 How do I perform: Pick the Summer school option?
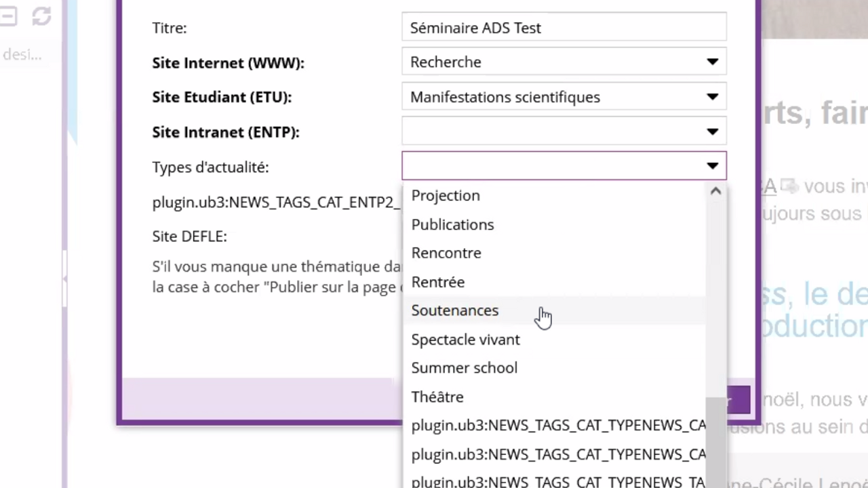click(465, 368)
